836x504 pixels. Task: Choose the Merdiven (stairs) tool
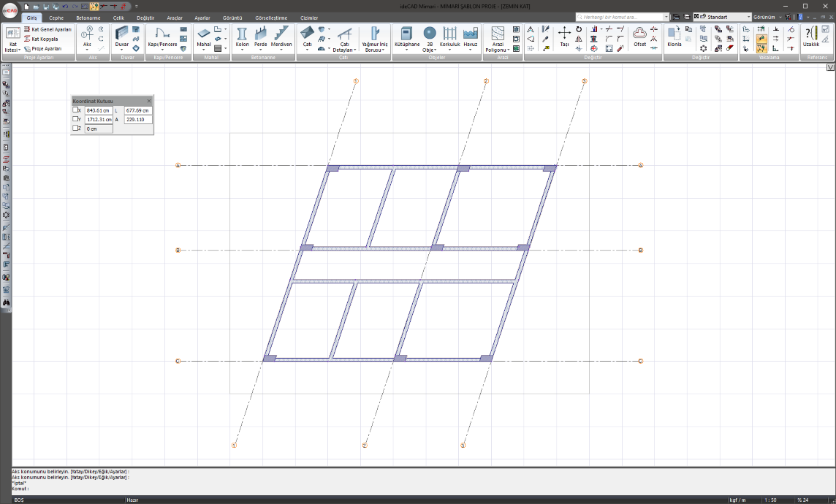click(281, 37)
